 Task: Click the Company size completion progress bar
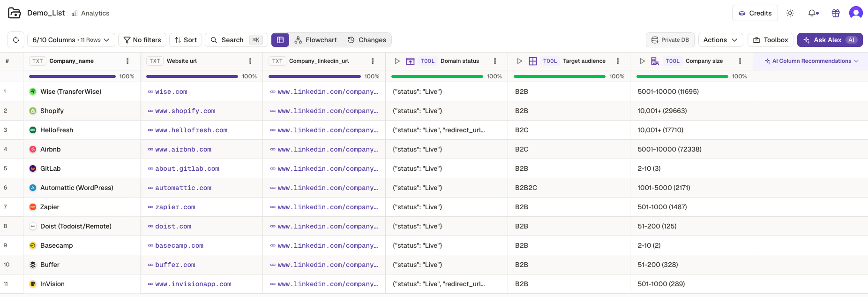pyautogui.click(x=682, y=76)
